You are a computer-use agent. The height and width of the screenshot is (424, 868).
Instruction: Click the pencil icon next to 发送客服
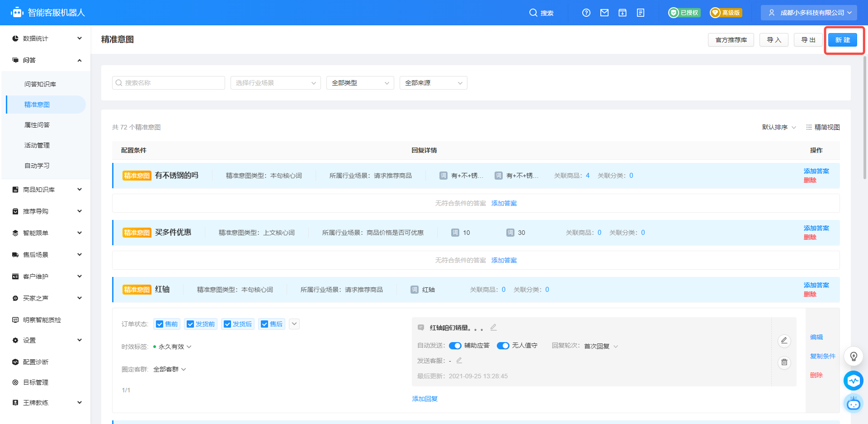459,361
